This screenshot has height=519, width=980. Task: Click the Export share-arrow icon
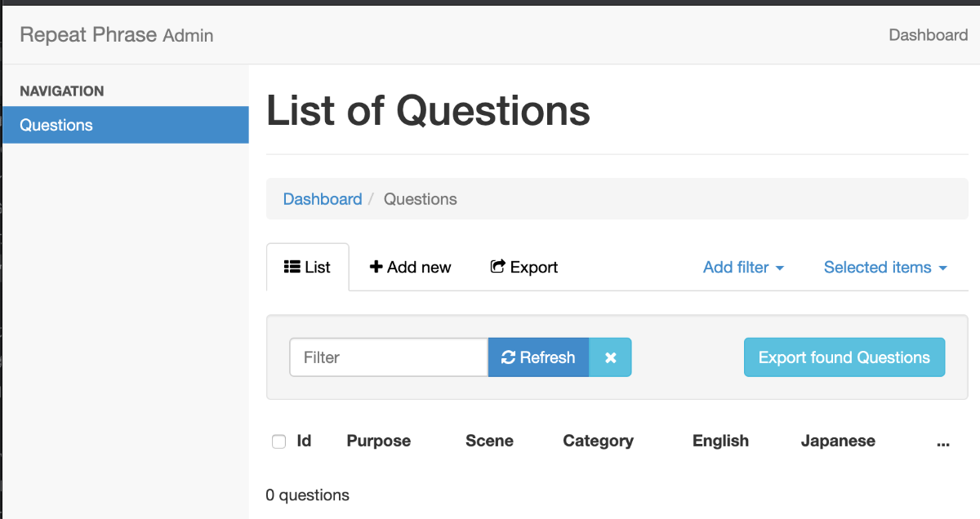tap(497, 267)
